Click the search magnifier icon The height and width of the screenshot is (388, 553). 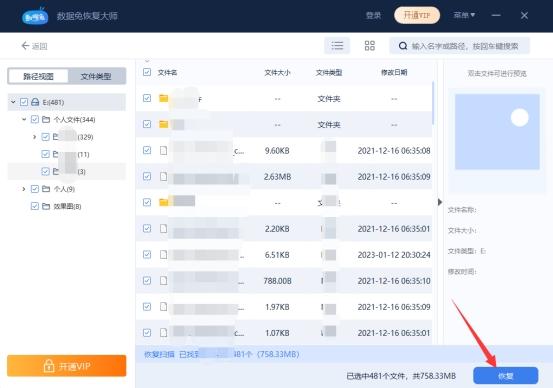tap(403, 46)
